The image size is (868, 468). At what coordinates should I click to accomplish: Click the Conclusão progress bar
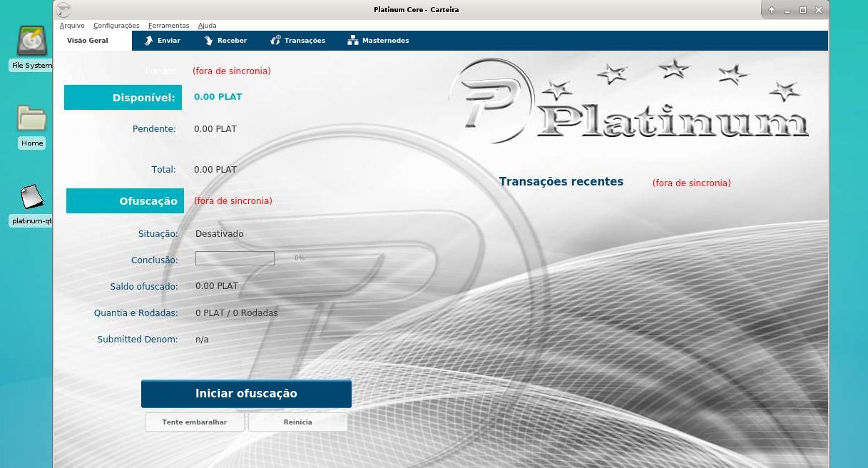point(235,258)
